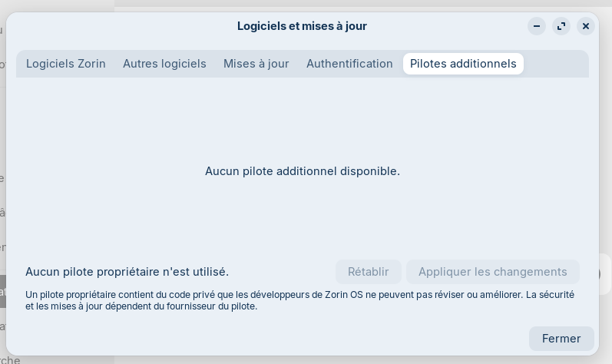Select the highlighted dark sidebar row behind the dialog
Screen dimensions: 612x364
3,291
